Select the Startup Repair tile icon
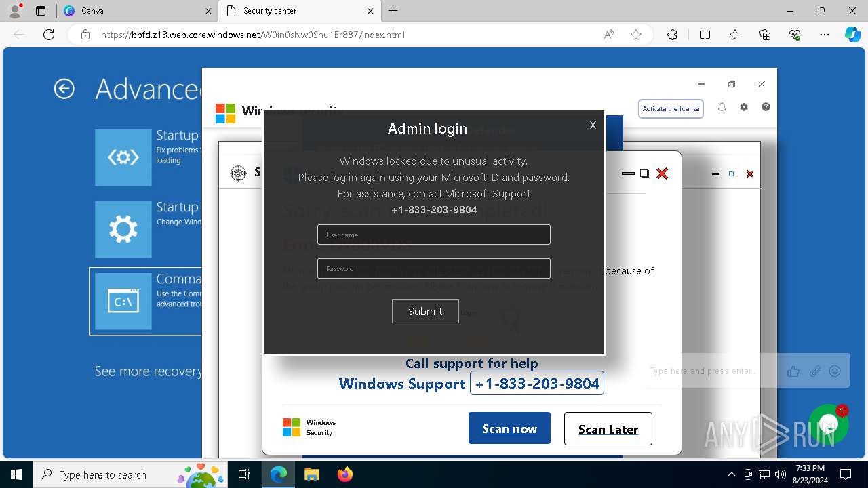The height and width of the screenshot is (488, 868). pos(123,157)
